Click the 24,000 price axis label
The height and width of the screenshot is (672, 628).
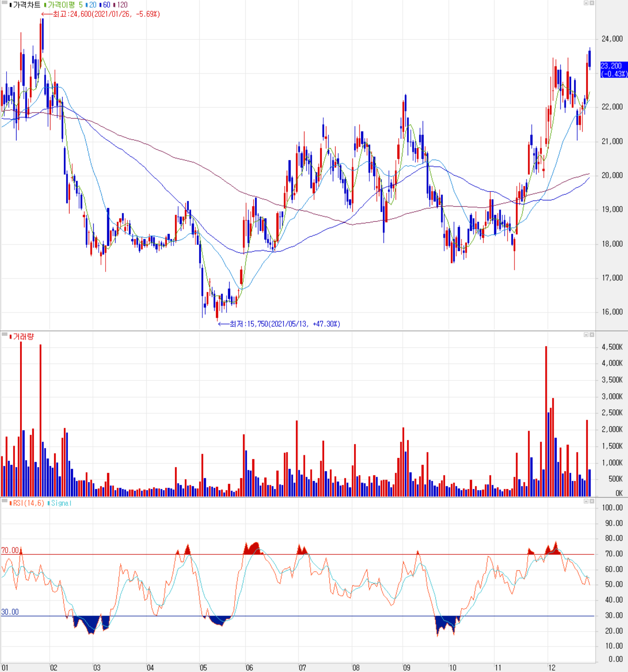[x=612, y=39]
